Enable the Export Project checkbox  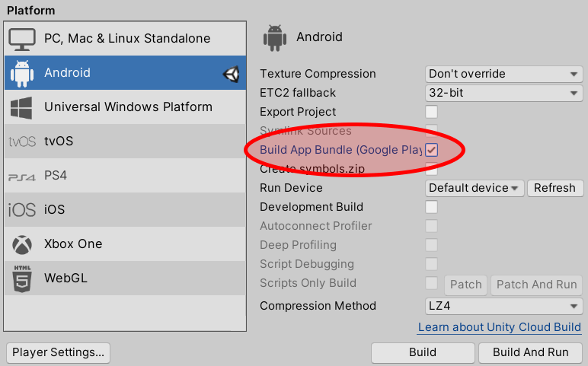tap(431, 112)
